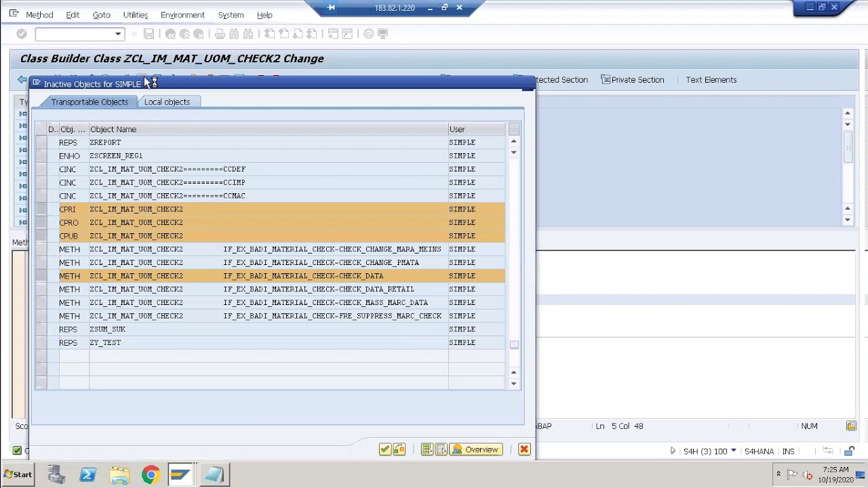Click the Find Next binoculars icon
This screenshot has height=488, width=868.
248,34
